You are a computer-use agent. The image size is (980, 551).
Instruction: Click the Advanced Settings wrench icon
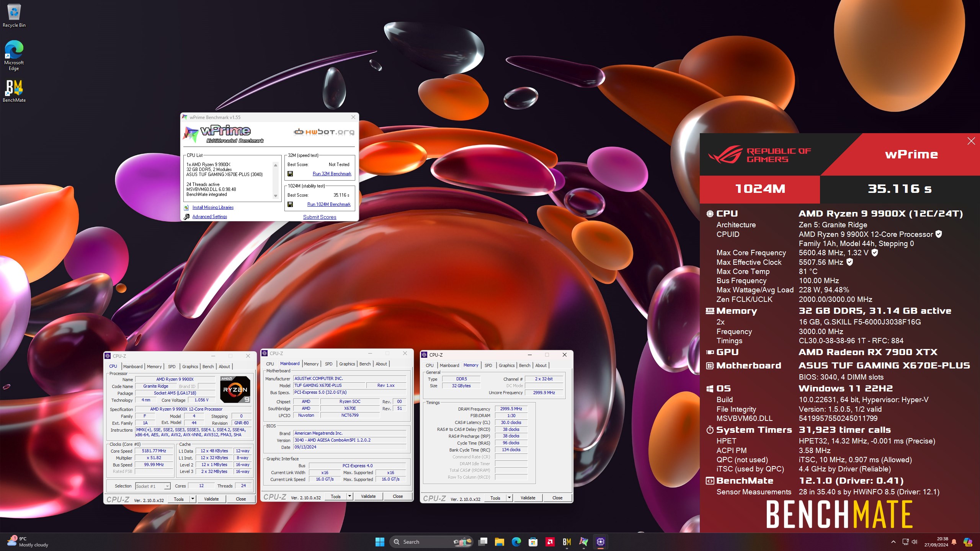(x=186, y=217)
